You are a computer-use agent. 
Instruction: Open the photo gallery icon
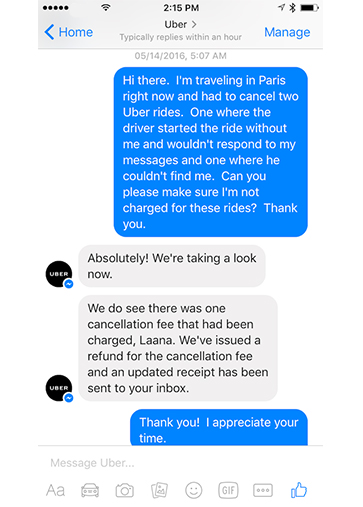[159, 490]
